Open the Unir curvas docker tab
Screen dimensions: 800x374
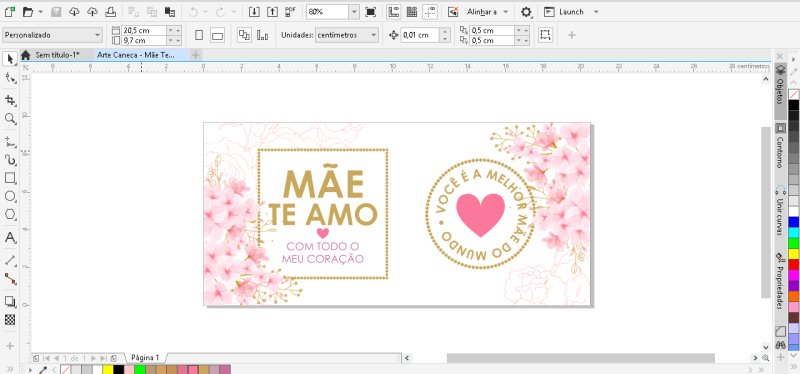tap(780, 211)
